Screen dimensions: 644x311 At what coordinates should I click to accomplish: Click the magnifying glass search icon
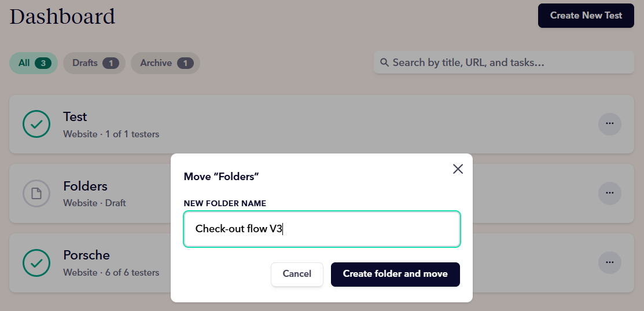(384, 63)
